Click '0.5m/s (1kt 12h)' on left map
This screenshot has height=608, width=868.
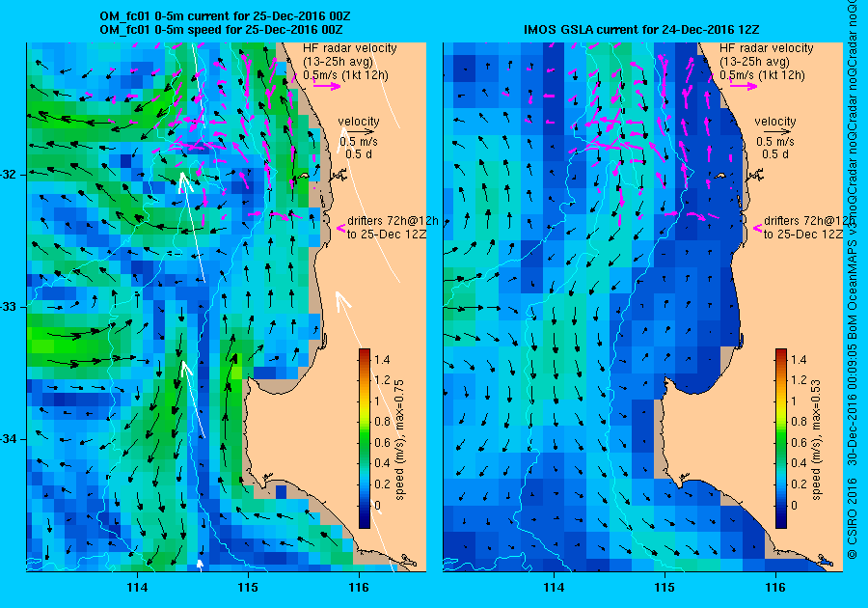(345, 74)
